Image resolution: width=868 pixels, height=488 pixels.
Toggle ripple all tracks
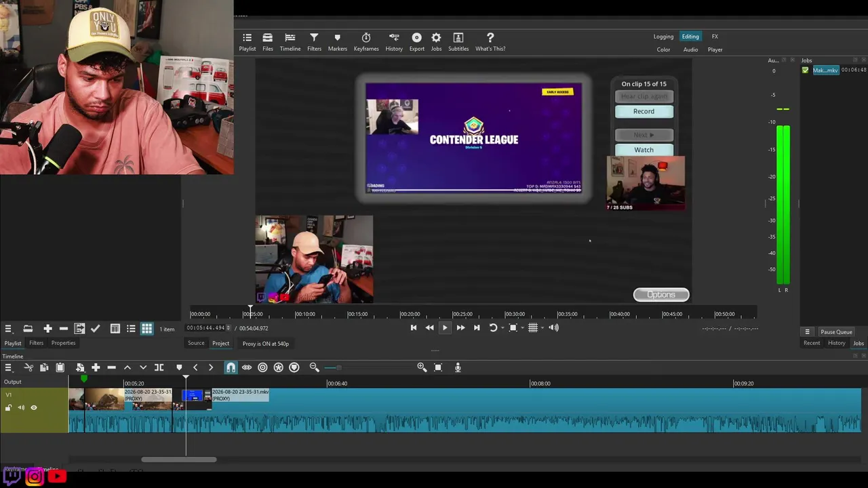coord(278,367)
